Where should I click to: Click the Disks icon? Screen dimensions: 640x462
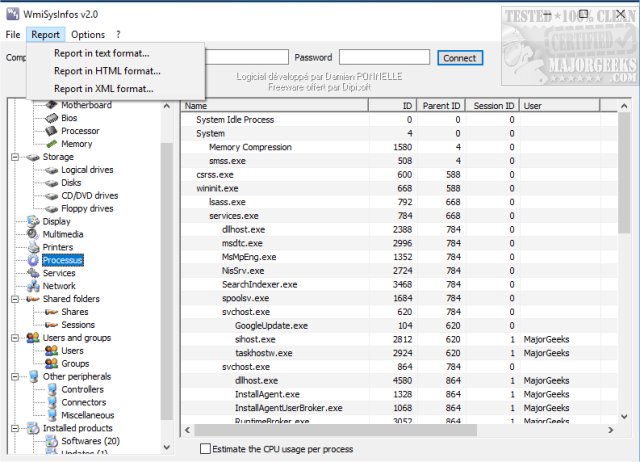pos(51,183)
